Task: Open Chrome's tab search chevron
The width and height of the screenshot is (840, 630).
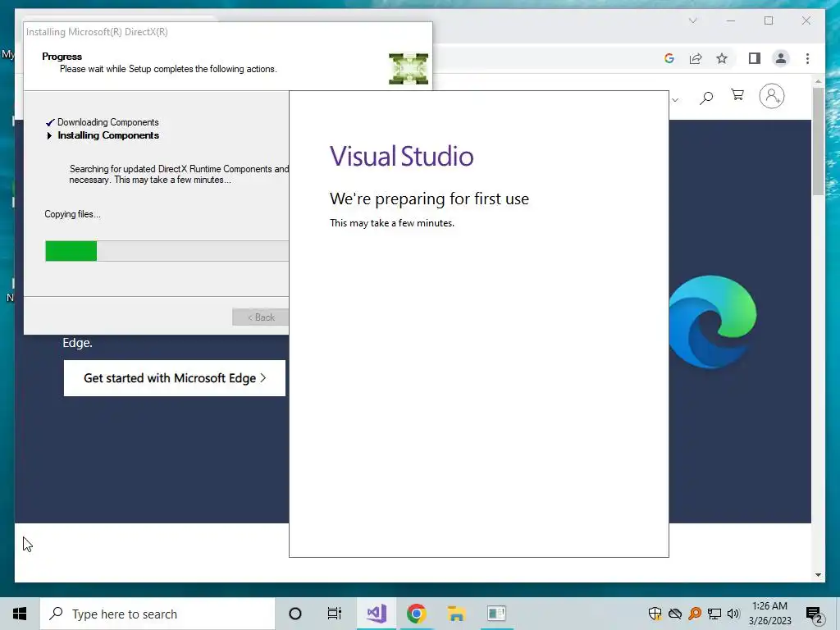Action: pos(692,21)
